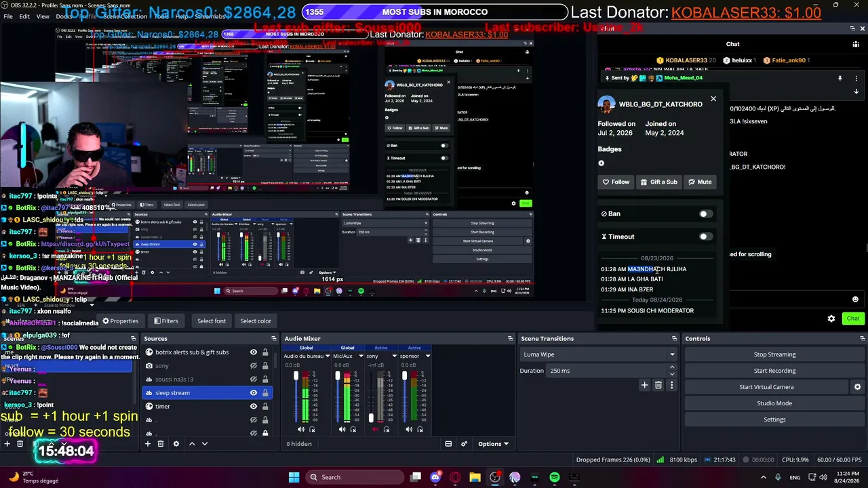This screenshot has width=868, height=488.
Task: Click Stop Streaming button
Action: [x=774, y=354]
